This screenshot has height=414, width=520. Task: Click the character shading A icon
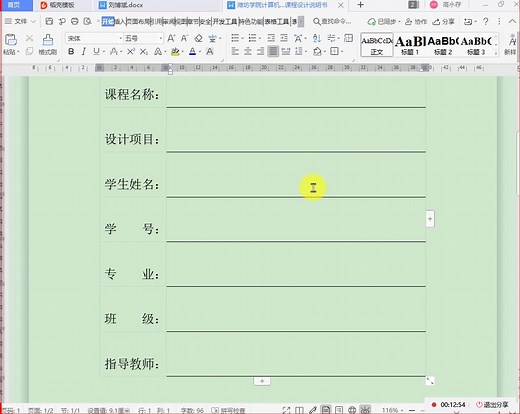[210, 51]
